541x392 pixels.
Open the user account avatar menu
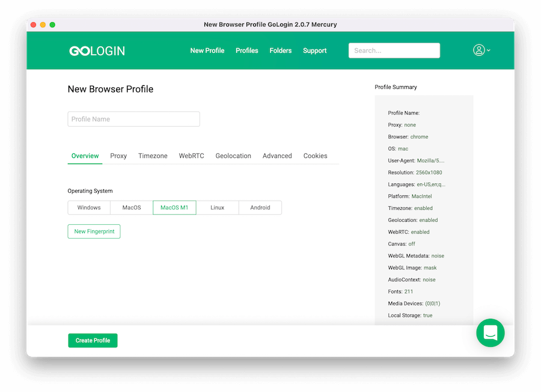[479, 50]
